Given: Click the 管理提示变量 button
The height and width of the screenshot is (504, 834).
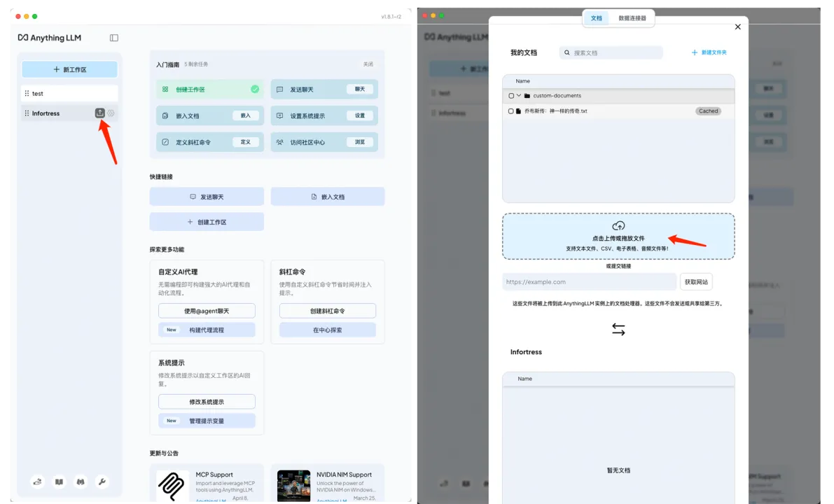Looking at the screenshot, I should coord(207,421).
